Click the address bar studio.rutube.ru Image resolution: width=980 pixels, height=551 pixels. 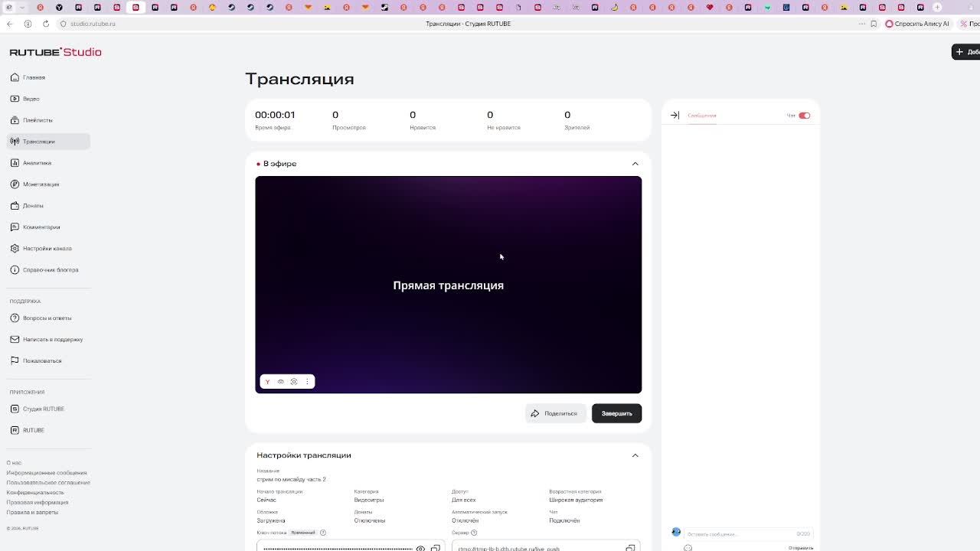(93, 24)
